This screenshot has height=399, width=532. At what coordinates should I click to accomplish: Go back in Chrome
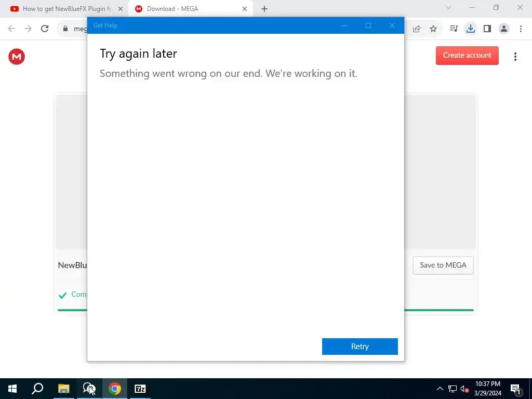pos(11,29)
